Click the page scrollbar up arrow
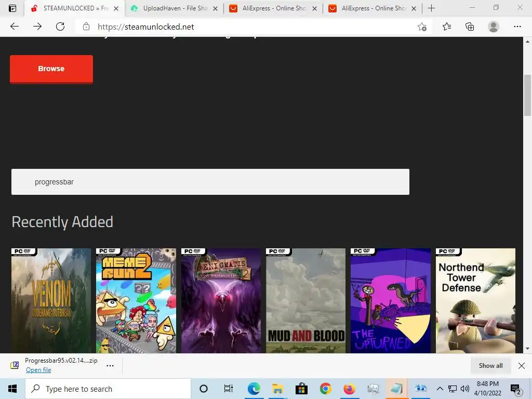 tap(528, 42)
